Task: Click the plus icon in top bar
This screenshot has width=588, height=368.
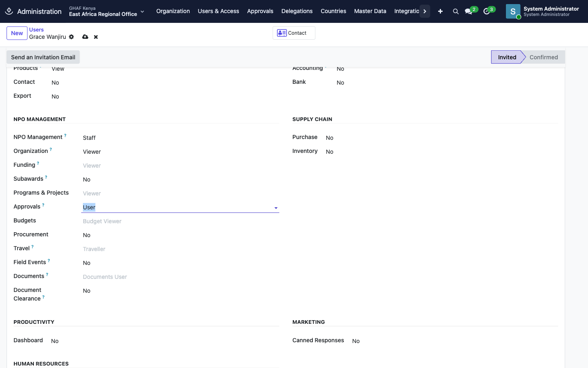Action: pos(440,11)
